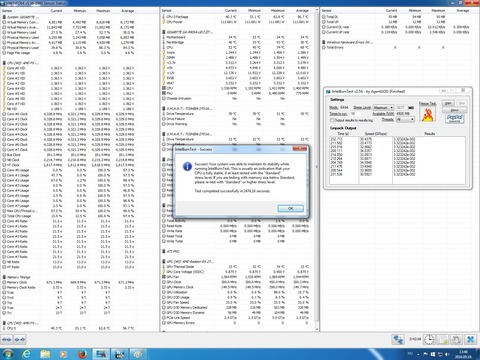Click the volume speaker tray icon
This screenshot has height=360, width=480.
pyautogui.click(x=447, y=354)
